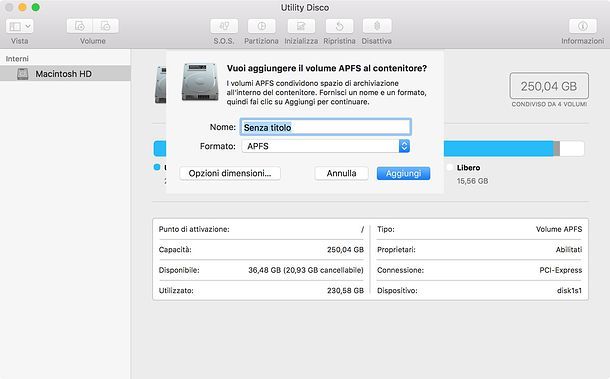Open the Formato APFS dropdown
This screenshot has width=610, height=379.
[x=325, y=146]
